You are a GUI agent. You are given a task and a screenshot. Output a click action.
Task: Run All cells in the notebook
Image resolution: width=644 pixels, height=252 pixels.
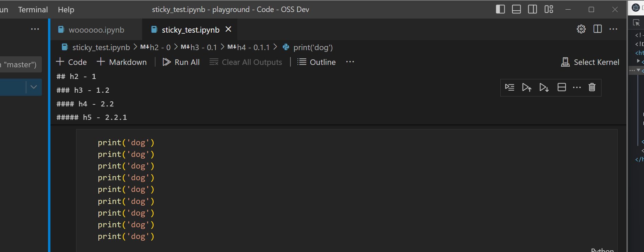click(x=181, y=62)
